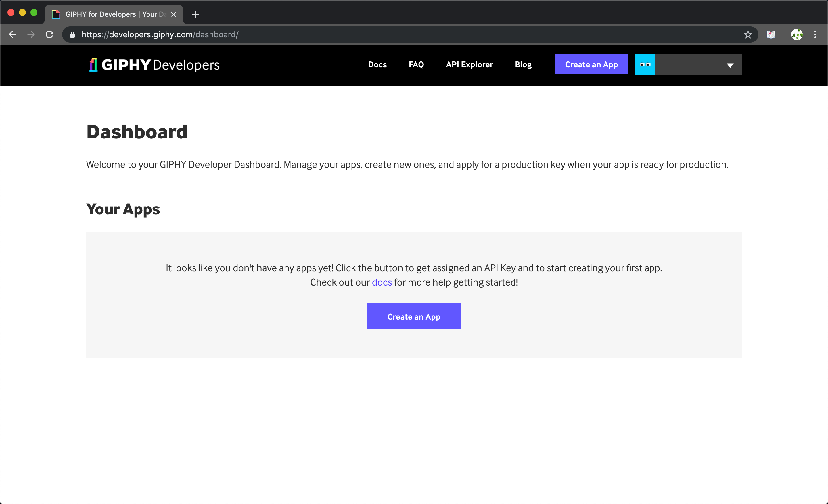This screenshot has height=504, width=828.
Task: Click the Chrome profile avatar icon
Action: pyautogui.click(x=797, y=34)
